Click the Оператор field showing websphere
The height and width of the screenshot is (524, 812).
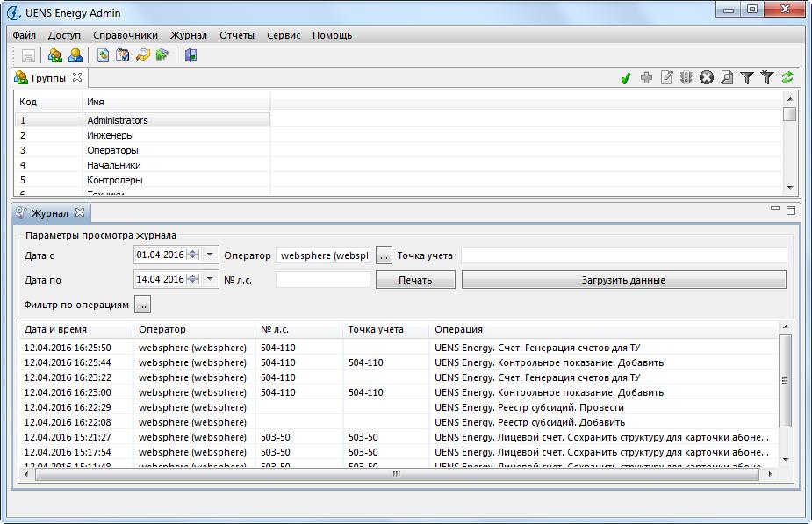click(x=323, y=255)
